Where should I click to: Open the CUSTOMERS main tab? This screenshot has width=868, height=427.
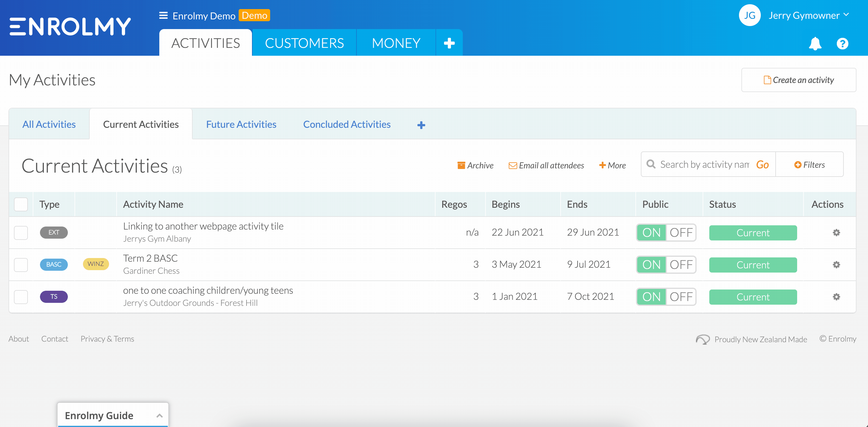coord(304,43)
